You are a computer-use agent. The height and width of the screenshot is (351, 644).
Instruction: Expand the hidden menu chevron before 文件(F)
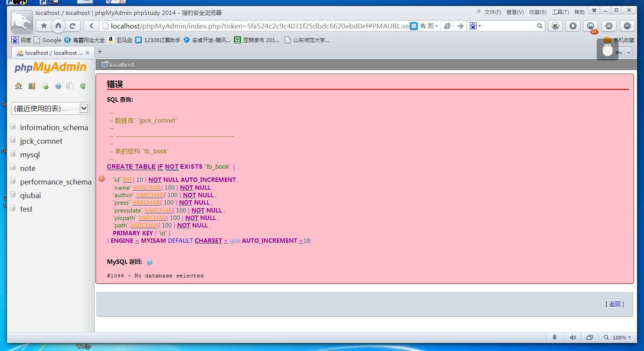[478, 12]
